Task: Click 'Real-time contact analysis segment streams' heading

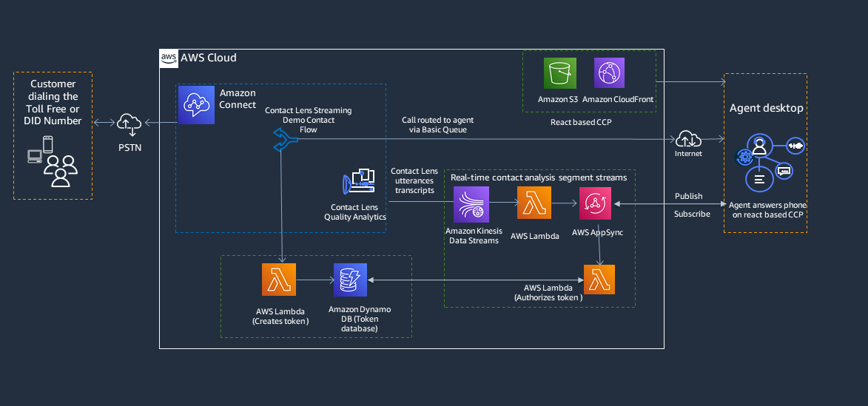Action: pyautogui.click(x=539, y=177)
